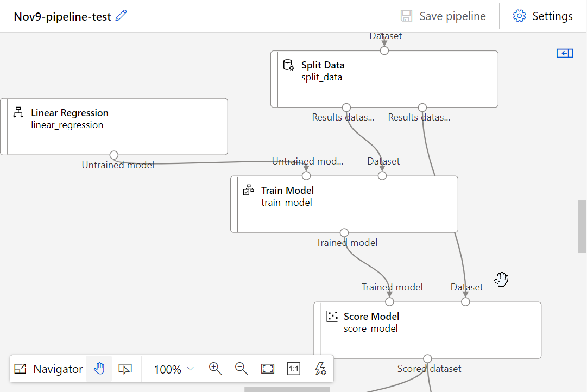Open the 100% zoom level dropdown

pyautogui.click(x=174, y=369)
